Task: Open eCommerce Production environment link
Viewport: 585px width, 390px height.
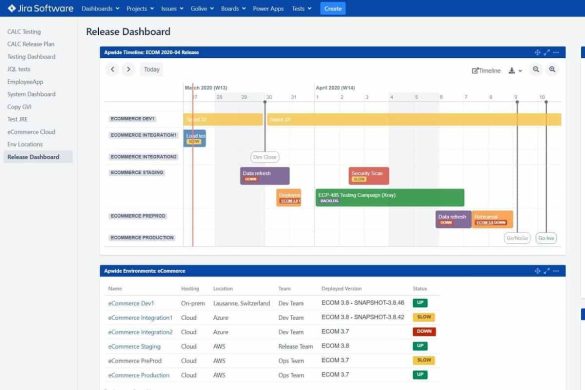Action: 139,375
